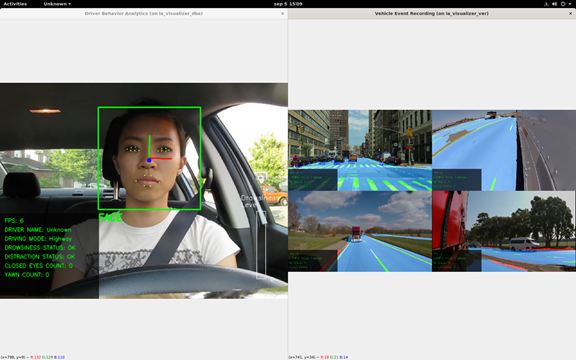This screenshot has height=360, width=576.
Task: Expand the Unknown application menu
Action: [57, 4]
